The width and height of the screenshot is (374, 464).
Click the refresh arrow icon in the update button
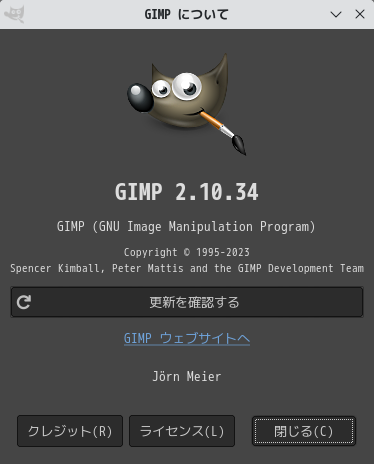pyautogui.click(x=24, y=302)
